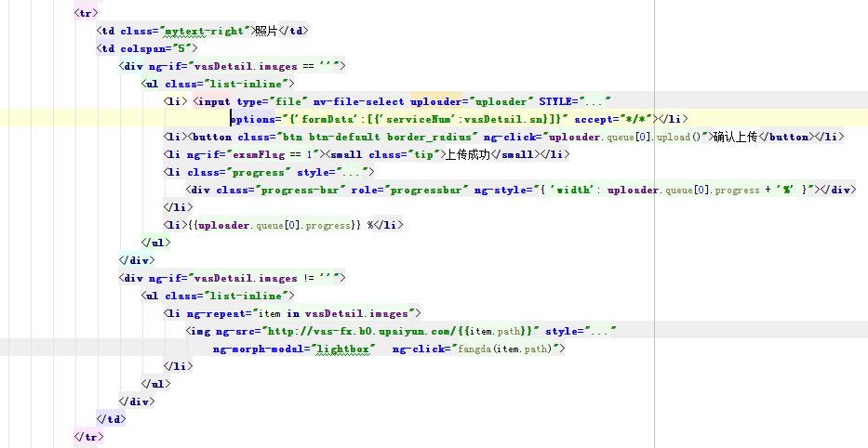Place the cursor in class value "mytext-right"

click(205, 31)
